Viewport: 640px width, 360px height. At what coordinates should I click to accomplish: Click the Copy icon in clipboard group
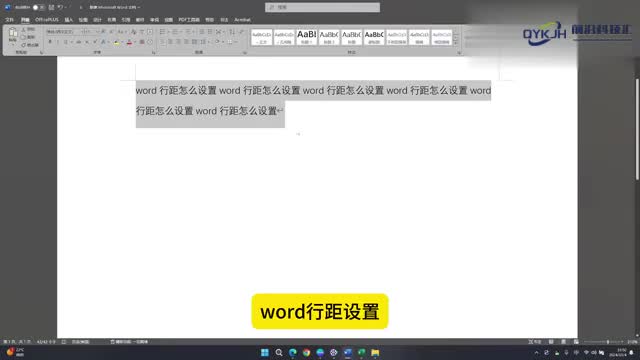23,37
